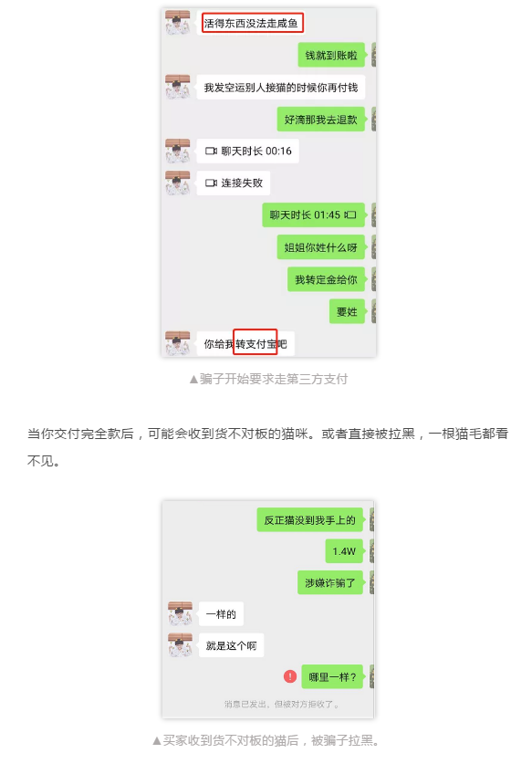Viewport: 532px width, 774px height.
Task: Click the video icon next to 连接失败
Action: (x=211, y=183)
